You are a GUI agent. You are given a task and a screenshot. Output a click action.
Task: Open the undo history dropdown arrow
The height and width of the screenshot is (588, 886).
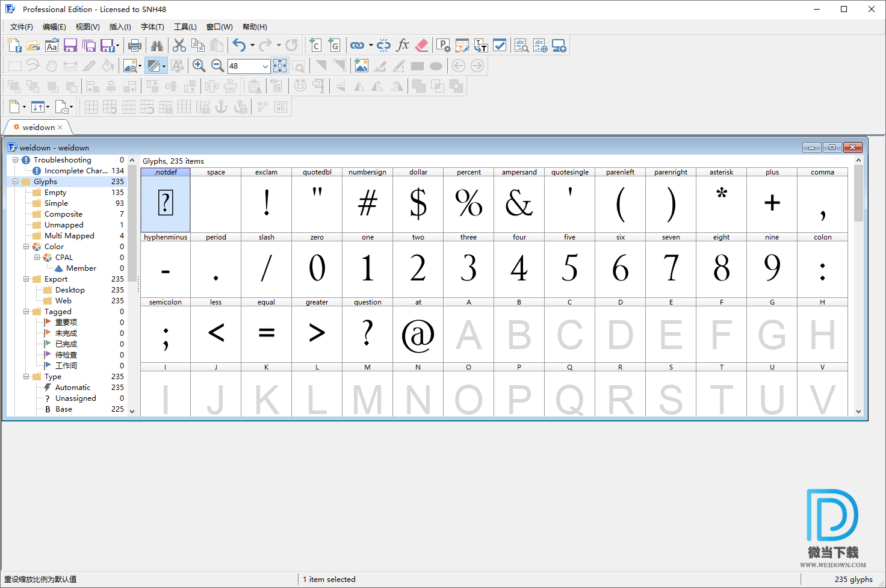(252, 45)
